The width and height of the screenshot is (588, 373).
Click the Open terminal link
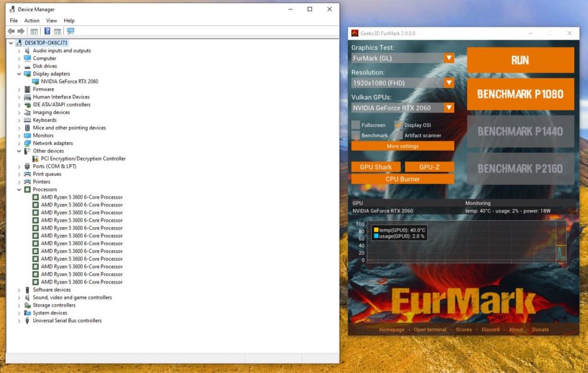(430, 329)
